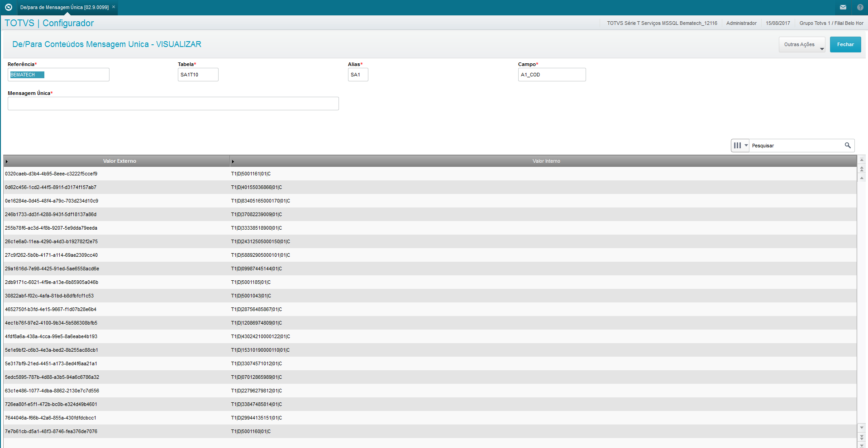
Task: Open the help question-mark icon top right
Action: coord(860,7)
